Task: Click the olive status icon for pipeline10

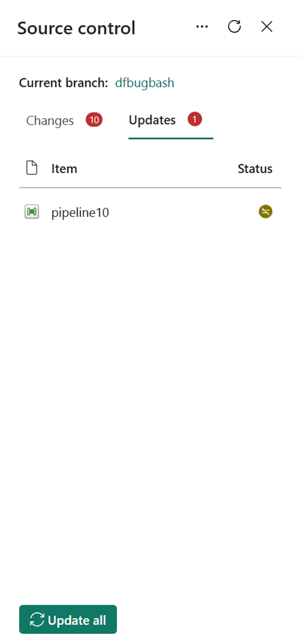Action: 265,212
